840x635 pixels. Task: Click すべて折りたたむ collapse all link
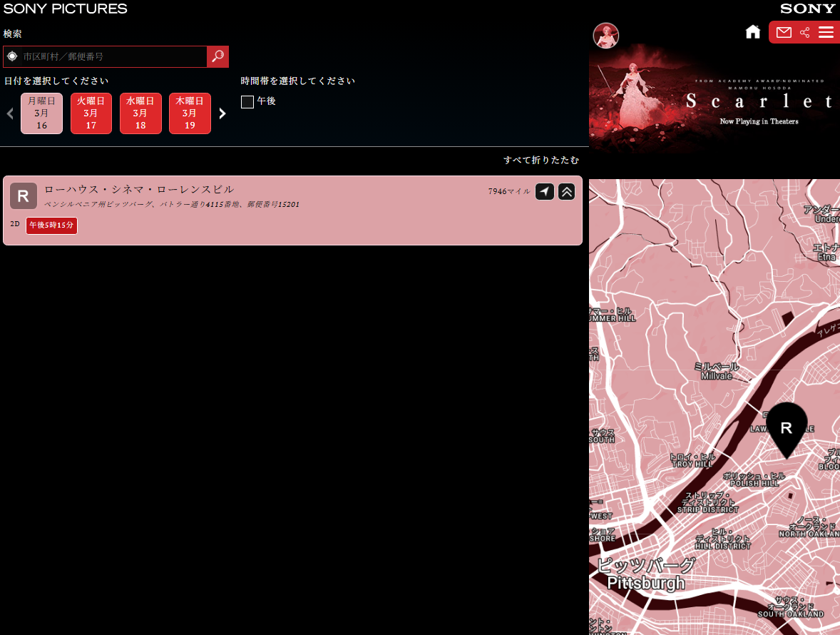click(541, 160)
